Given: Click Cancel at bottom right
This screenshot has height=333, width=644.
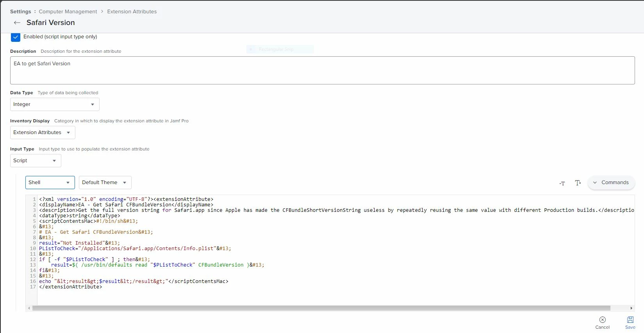Looking at the screenshot, I should 602,323.
